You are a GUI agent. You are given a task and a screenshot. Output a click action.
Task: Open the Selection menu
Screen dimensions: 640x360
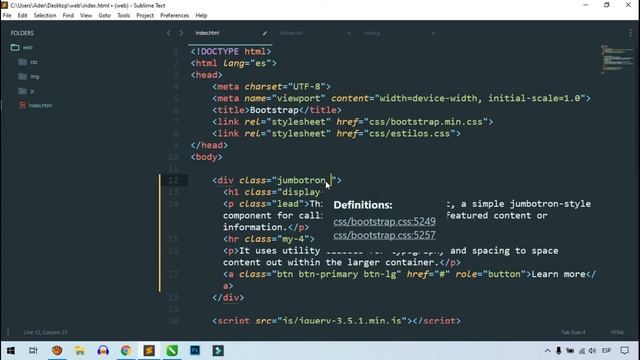45,16
